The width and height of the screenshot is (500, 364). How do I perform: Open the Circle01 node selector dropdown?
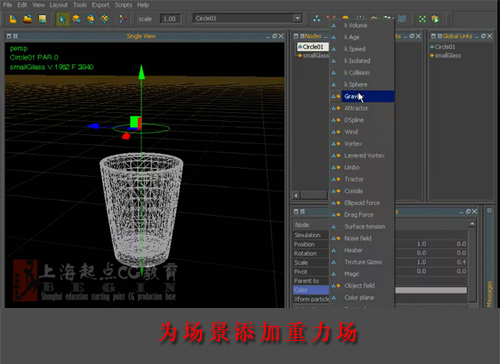point(297,18)
